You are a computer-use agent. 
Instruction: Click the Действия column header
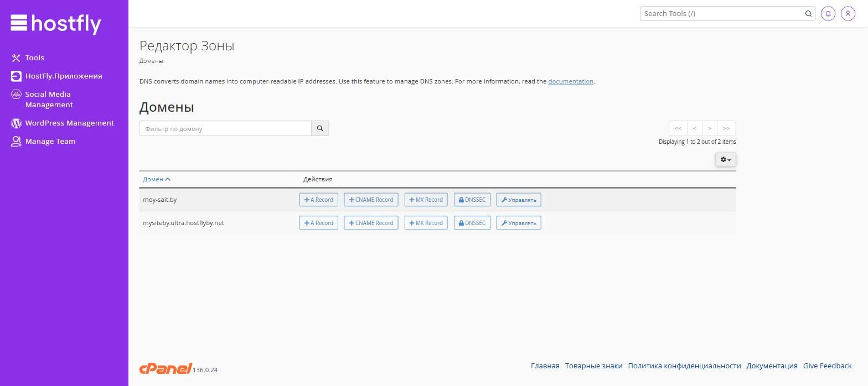click(x=318, y=179)
